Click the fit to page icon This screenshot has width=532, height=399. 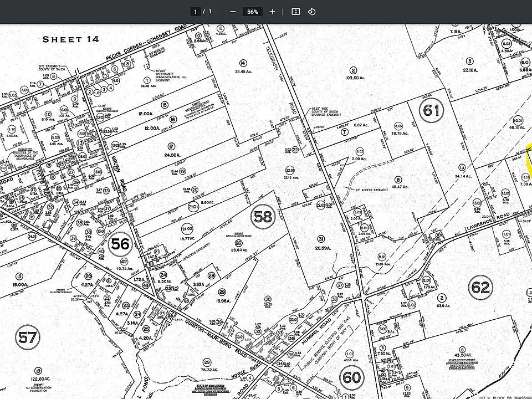pos(296,12)
